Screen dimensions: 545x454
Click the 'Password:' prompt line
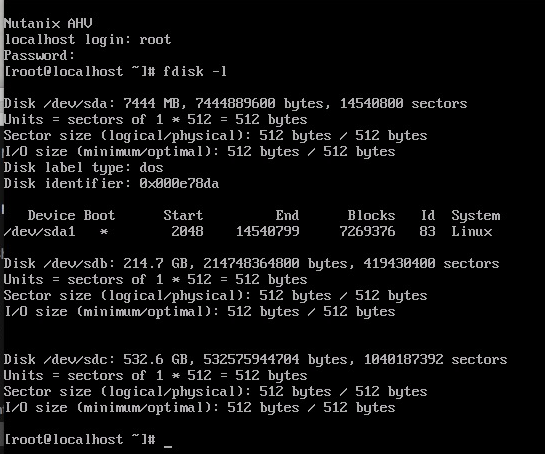pyautogui.click(x=39, y=55)
